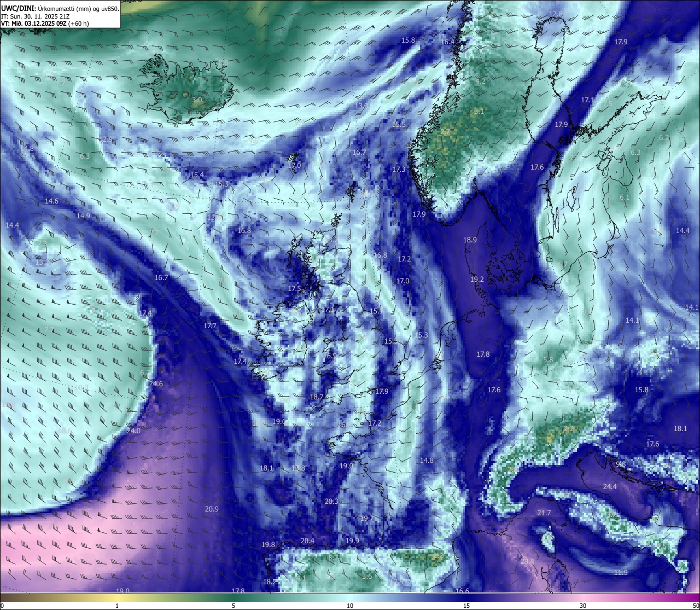This screenshot has height=610, width=700.
Task: Click the 19.2 value label
Action: pos(477,280)
